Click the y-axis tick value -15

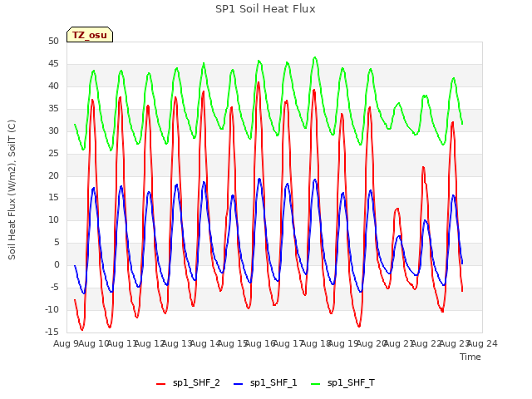coord(52,332)
